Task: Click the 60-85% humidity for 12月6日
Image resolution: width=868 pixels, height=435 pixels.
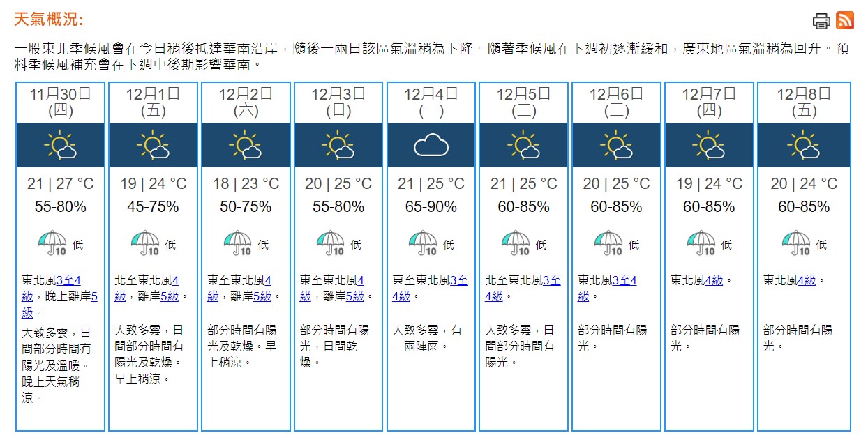Action: point(616,207)
